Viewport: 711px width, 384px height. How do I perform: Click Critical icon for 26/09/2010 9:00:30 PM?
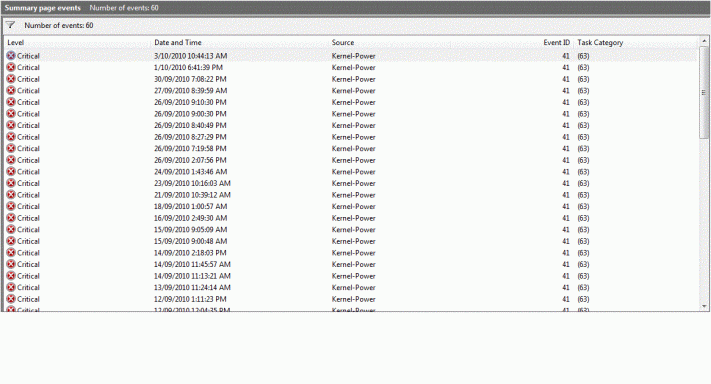(11, 113)
